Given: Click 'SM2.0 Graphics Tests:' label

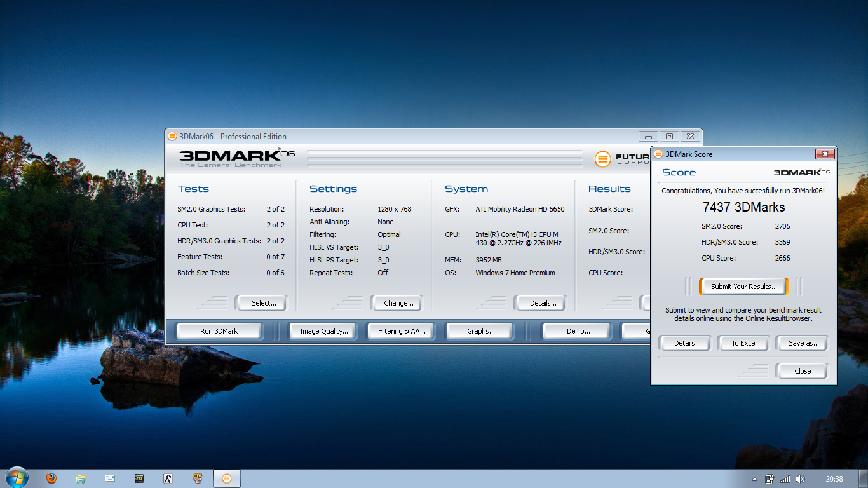Looking at the screenshot, I should click(x=212, y=209).
